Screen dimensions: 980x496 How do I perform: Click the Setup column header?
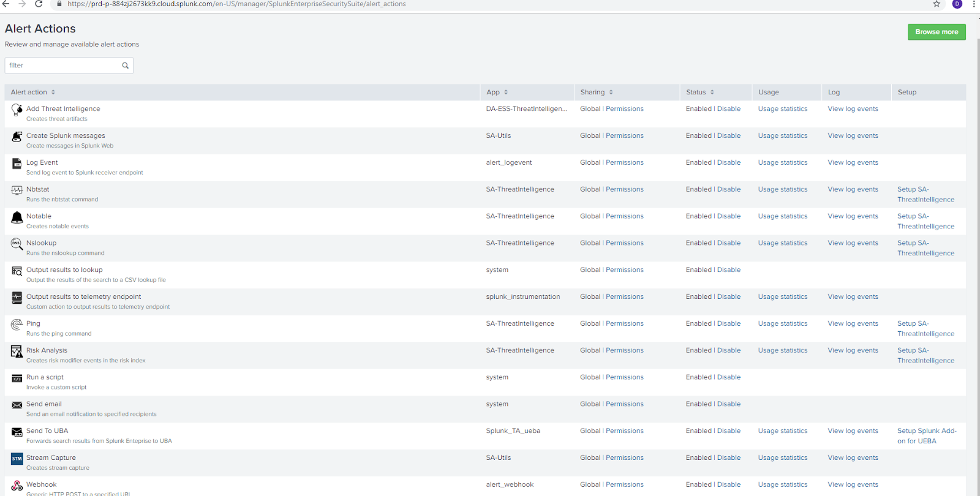tap(907, 92)
